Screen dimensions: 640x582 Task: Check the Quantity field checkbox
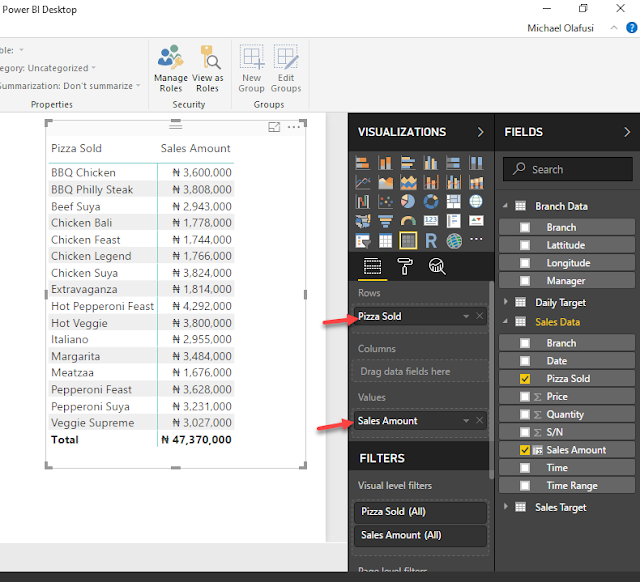[525, 414]
